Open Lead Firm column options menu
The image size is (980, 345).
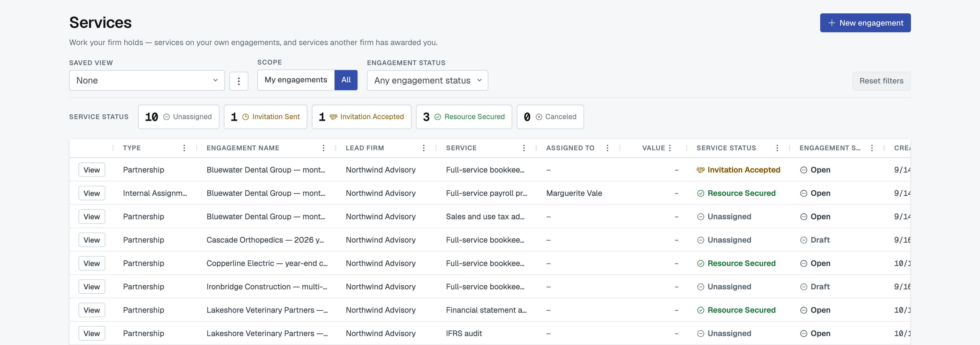pos(423,148)
